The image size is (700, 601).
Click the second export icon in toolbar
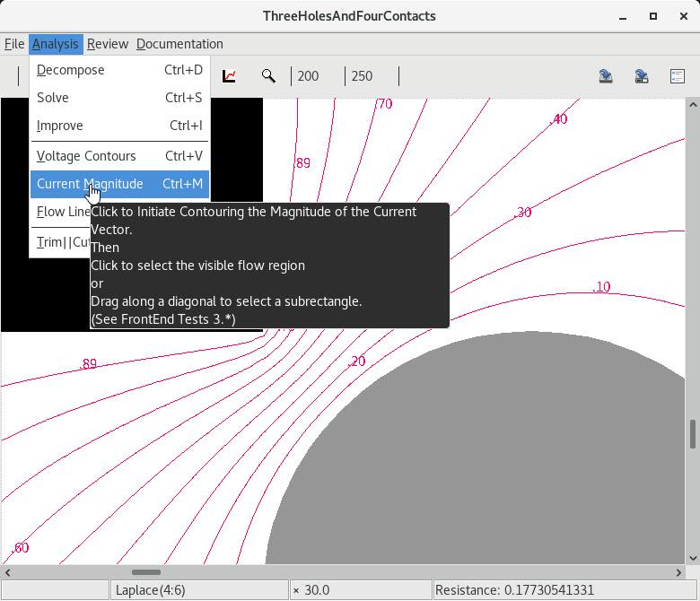pos(642,76)
